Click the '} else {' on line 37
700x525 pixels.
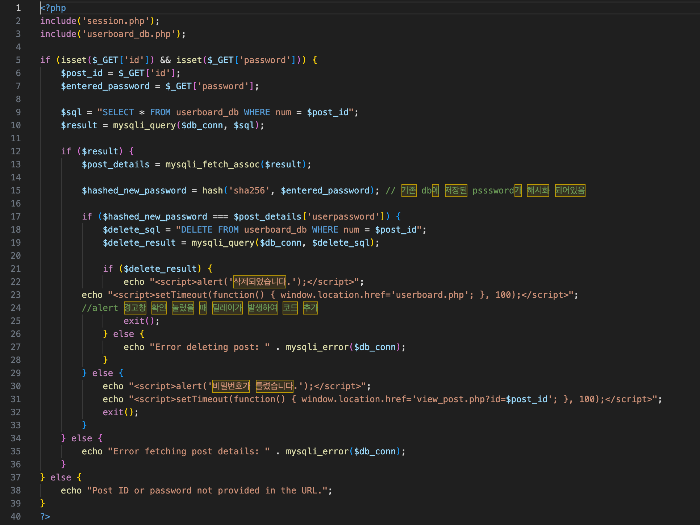(x=61, y=478)
